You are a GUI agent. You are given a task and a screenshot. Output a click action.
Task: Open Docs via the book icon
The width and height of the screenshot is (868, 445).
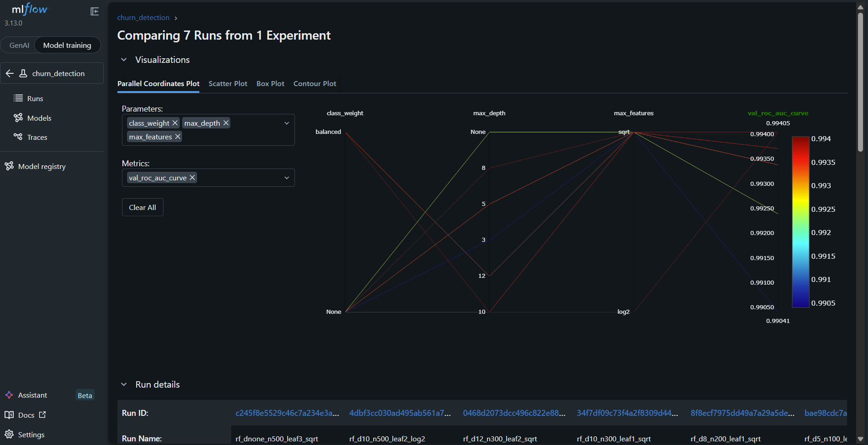click(x=9, y=414)
